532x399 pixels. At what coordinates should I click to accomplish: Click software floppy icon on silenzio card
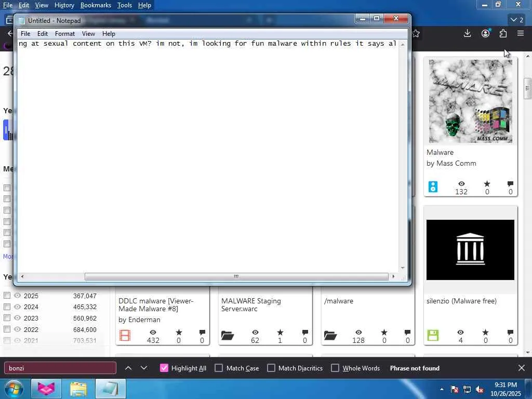pyautogui.click(x=433, y=336)
